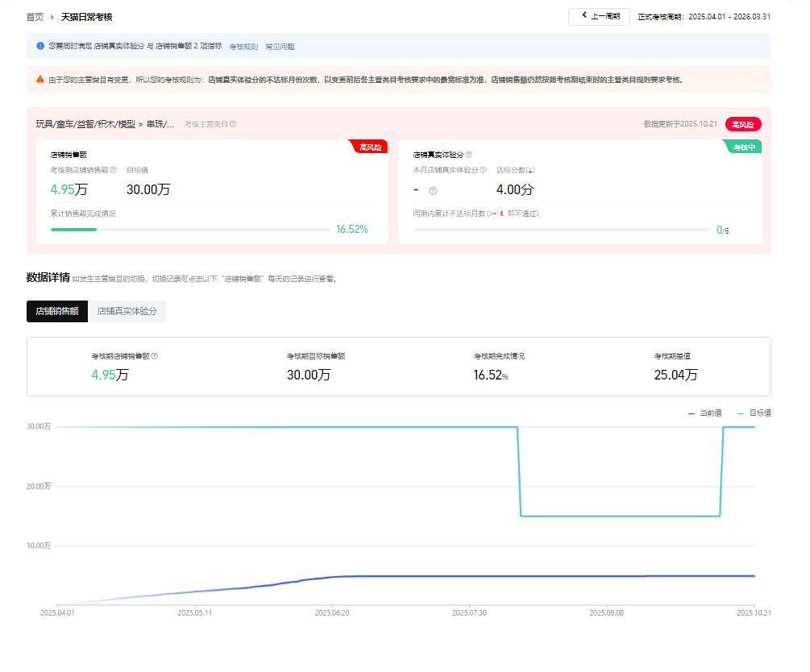Click the red 高风险 status badge

click(743, 124)
